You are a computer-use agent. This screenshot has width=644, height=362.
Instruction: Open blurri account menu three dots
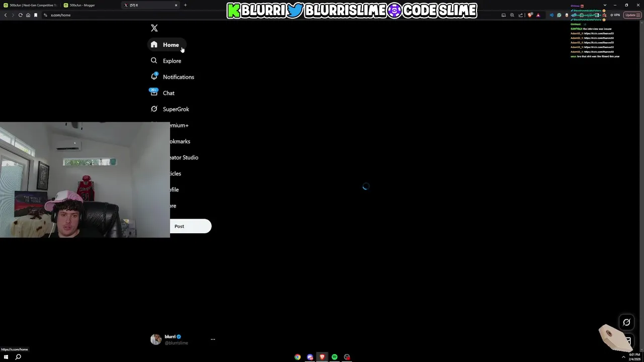213,339
